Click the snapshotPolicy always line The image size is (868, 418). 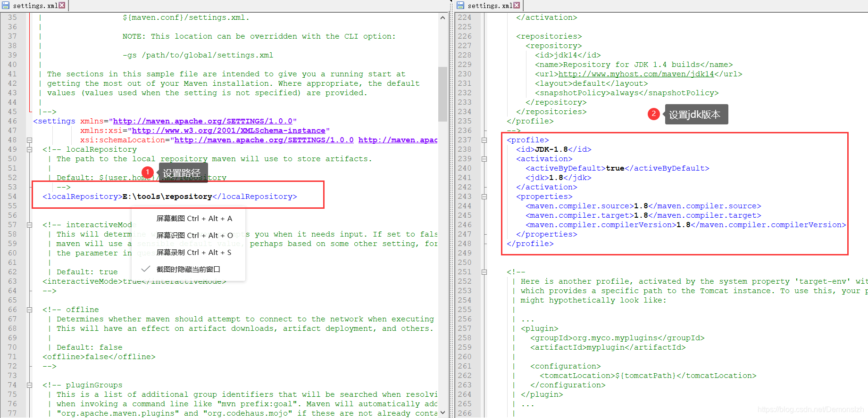tap(627, 93)
